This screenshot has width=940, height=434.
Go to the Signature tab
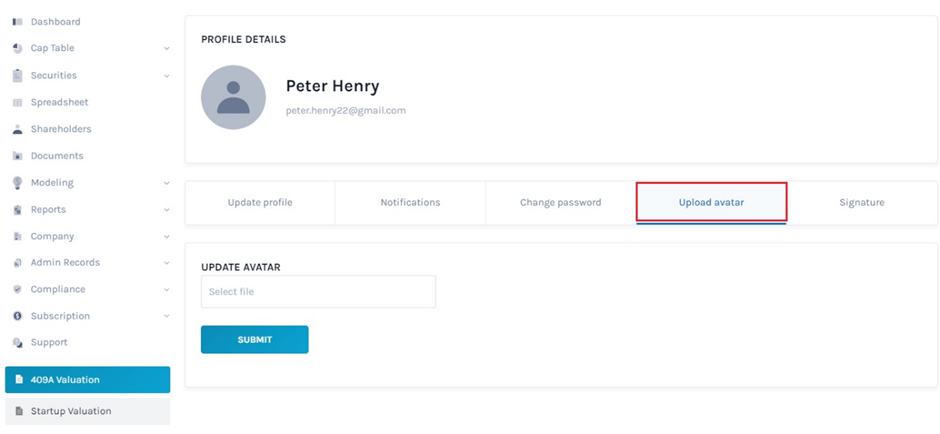pos(861,203)
